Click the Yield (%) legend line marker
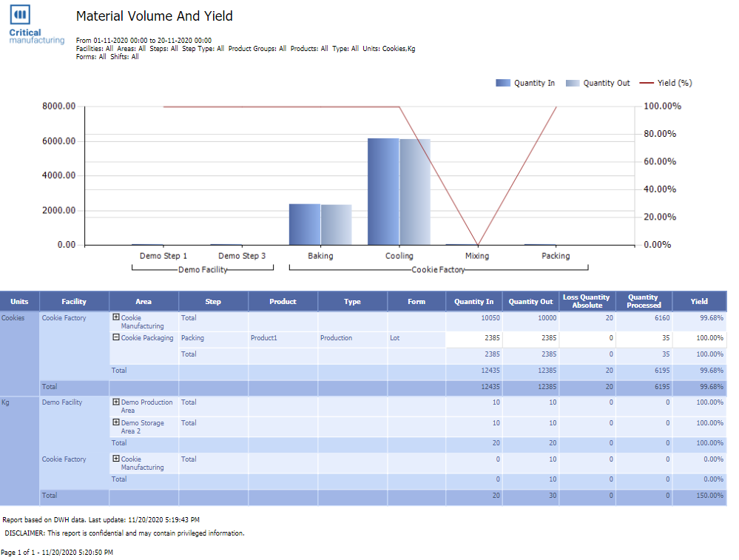The width and height of the screenshot is (739, 560). click(x=647, y=83)
